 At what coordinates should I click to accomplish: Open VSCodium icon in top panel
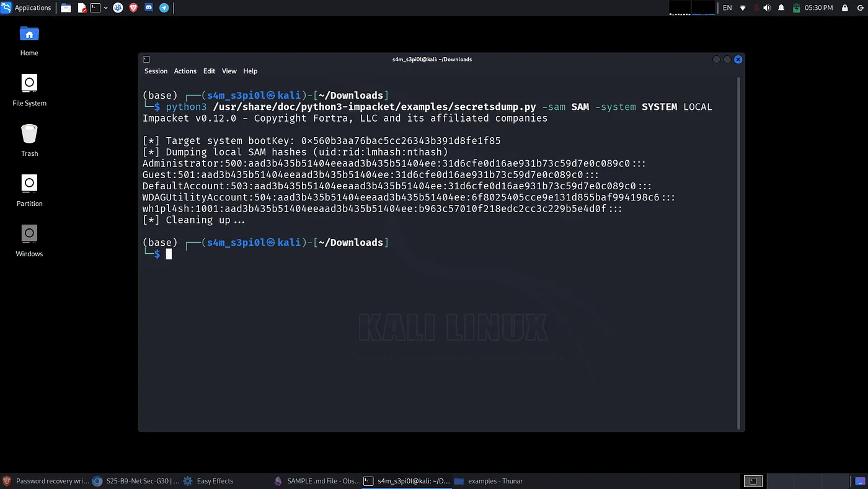[118, 8]
